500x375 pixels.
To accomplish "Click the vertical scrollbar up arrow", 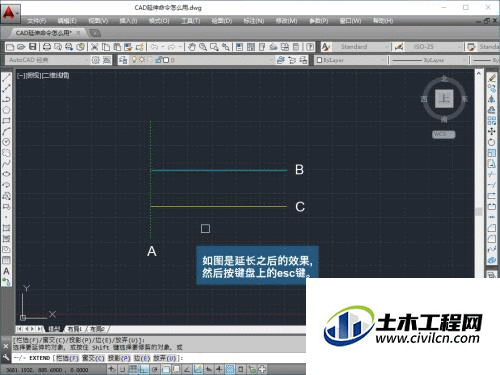I will (x=479, y=73).
